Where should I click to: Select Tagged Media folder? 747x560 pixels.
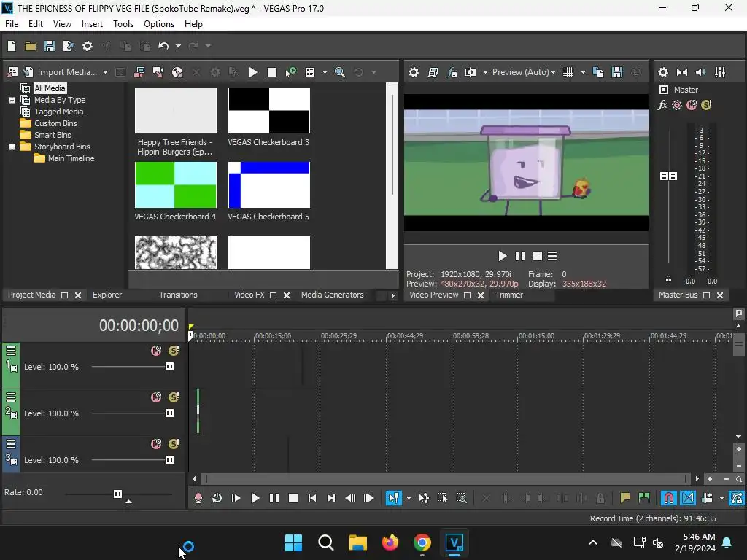(58, 112)
